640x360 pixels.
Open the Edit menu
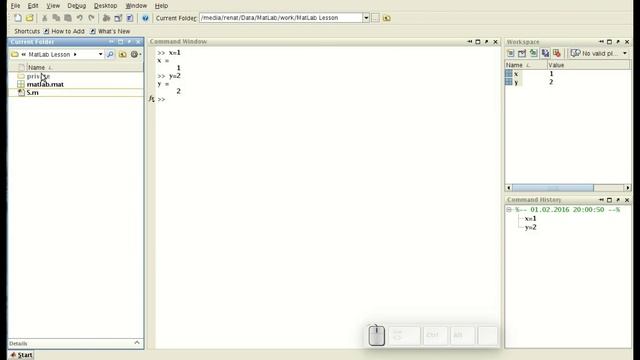tap(33, 6)
